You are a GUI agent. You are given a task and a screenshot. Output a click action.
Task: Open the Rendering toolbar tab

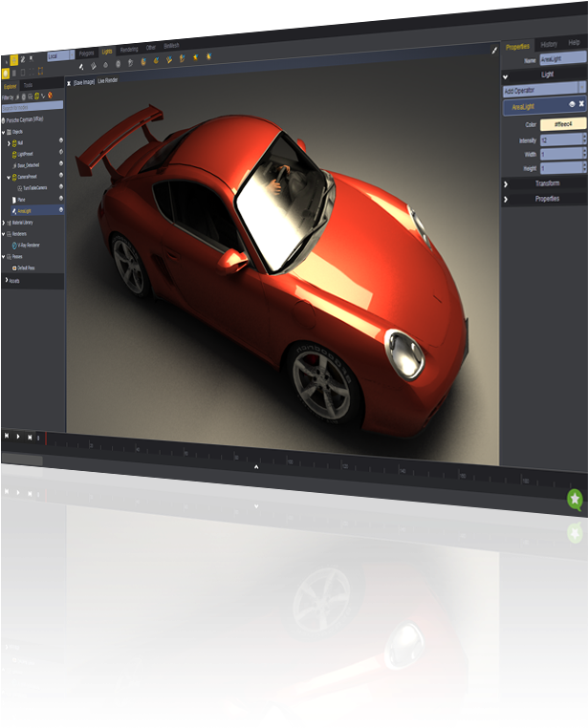(129, 49)
